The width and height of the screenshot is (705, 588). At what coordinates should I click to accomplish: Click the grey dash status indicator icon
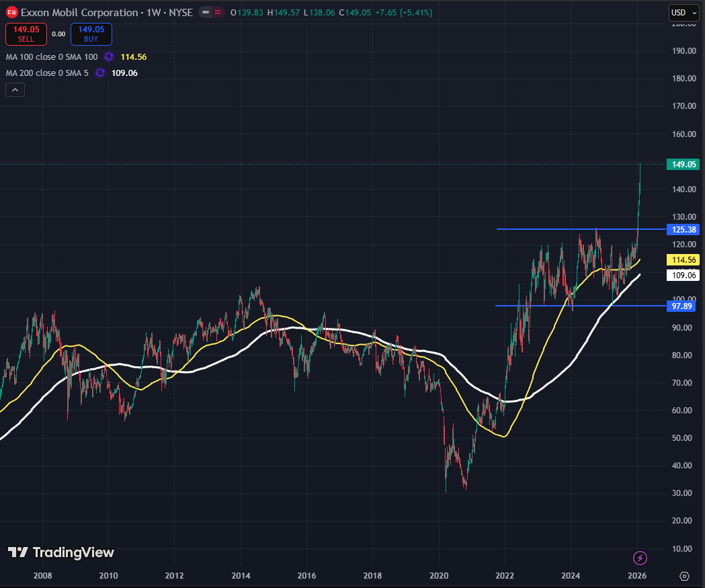[206, 13]
